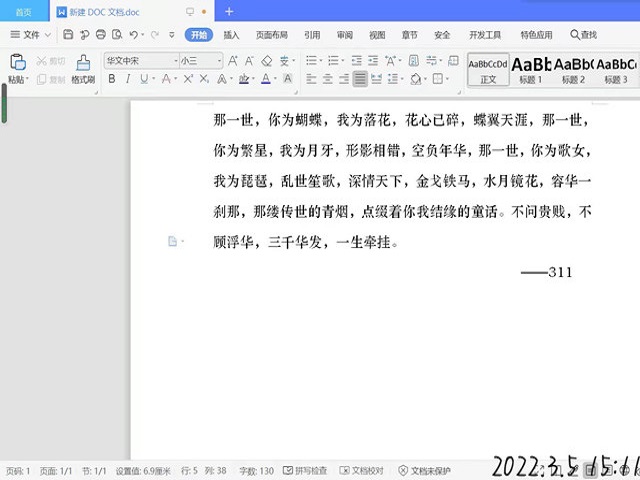This screenshot has width=640, height=480.
Task: Switch to the 页面布局 tab
Action: pyautogui.click(x=272, y=35)
